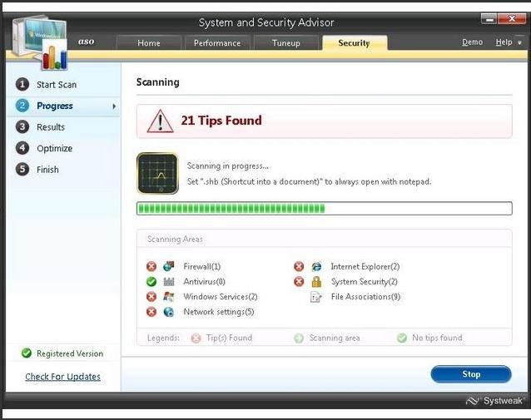Image resolution: width=531 pixels, height=420 pixels.
Task: Open the Help menu
Action: [504, 42]
